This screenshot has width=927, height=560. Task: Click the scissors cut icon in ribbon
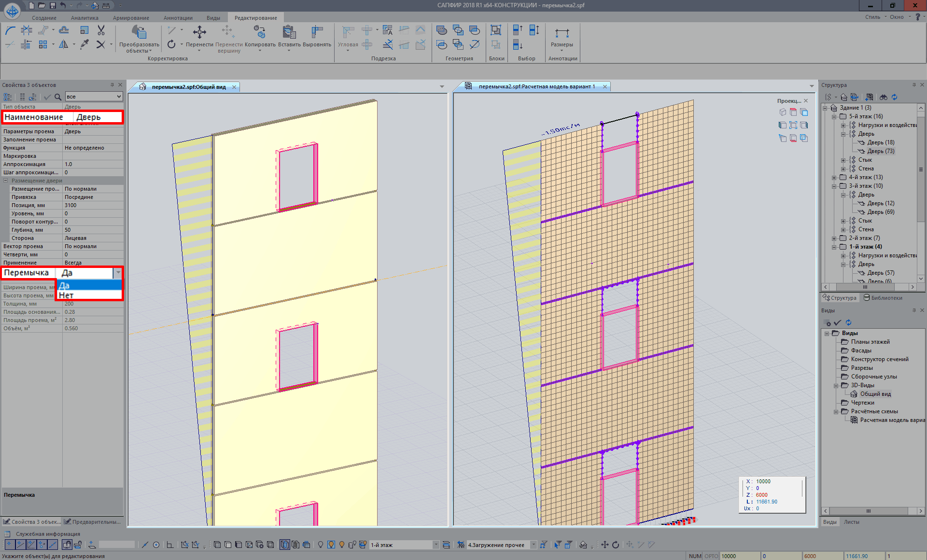pos(101,30)
